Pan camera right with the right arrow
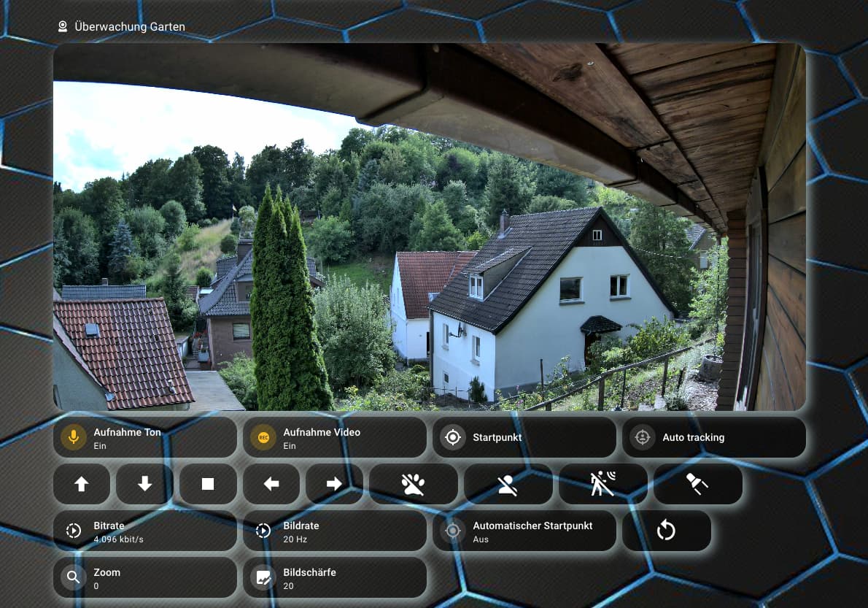Image resolution: width=868 pixels, height=608 pixels. 334,484
